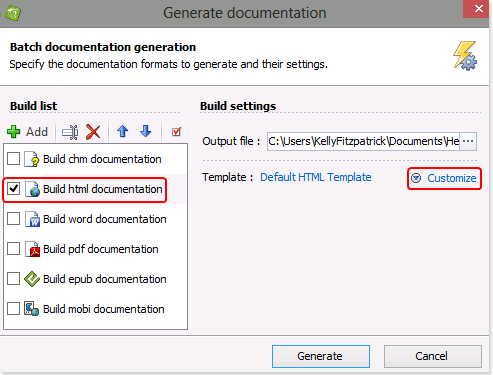
Task: Browse output file with ellipsis button
Action: 468,141
